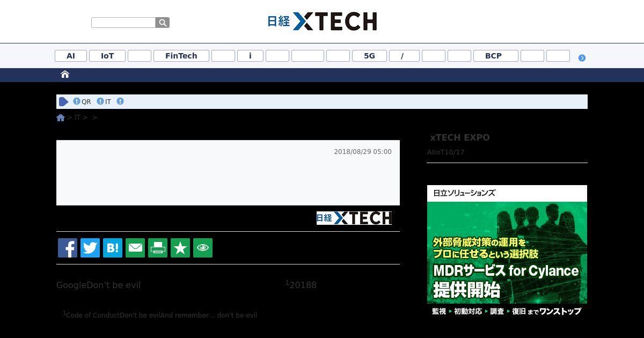The width and height of the screenshot is (644, 338).
Task: Save the article with the star icon
Action: pos(180,248)
